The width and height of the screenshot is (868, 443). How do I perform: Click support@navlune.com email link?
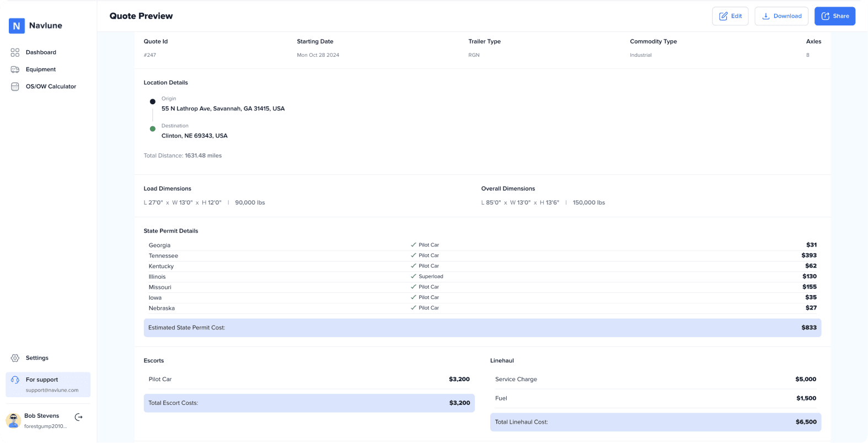(52, 390)
